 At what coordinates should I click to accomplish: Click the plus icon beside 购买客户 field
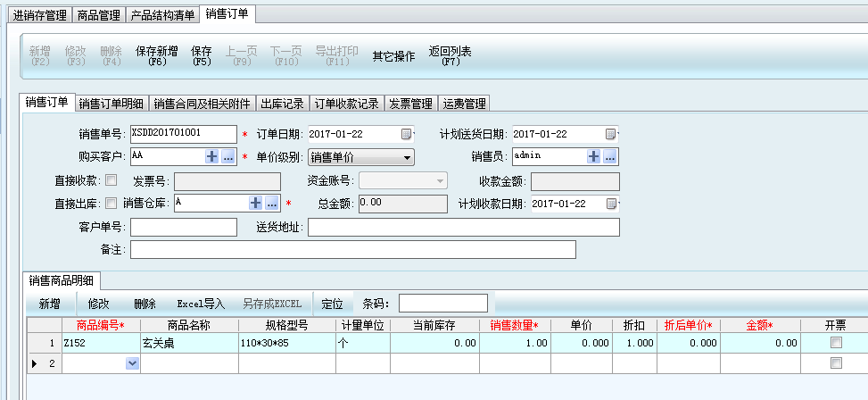point(212,156)
